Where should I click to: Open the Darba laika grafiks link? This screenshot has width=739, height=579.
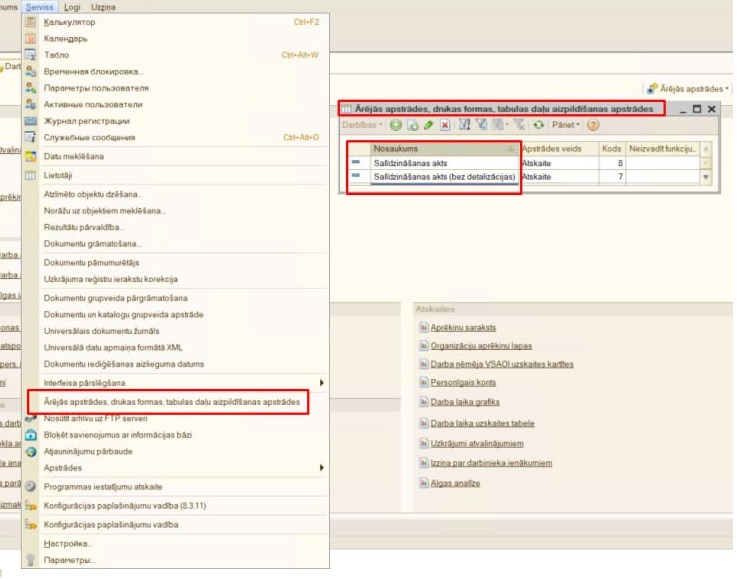[465, 402]
